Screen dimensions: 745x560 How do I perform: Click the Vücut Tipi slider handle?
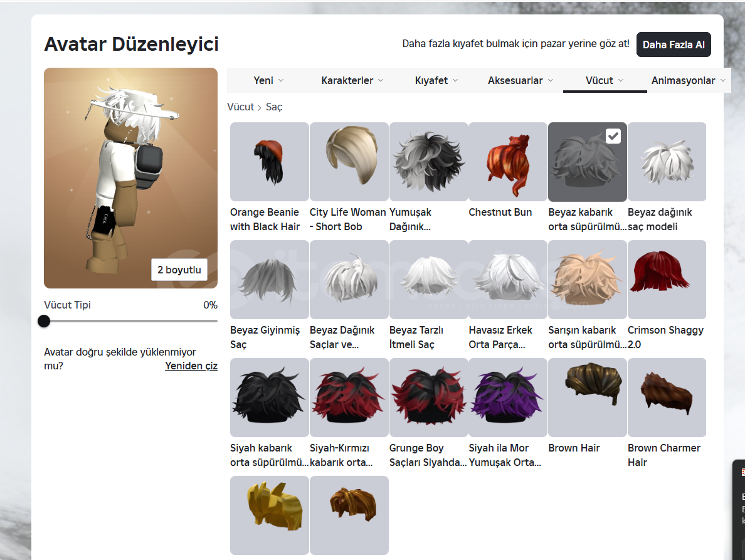point(44,321)
